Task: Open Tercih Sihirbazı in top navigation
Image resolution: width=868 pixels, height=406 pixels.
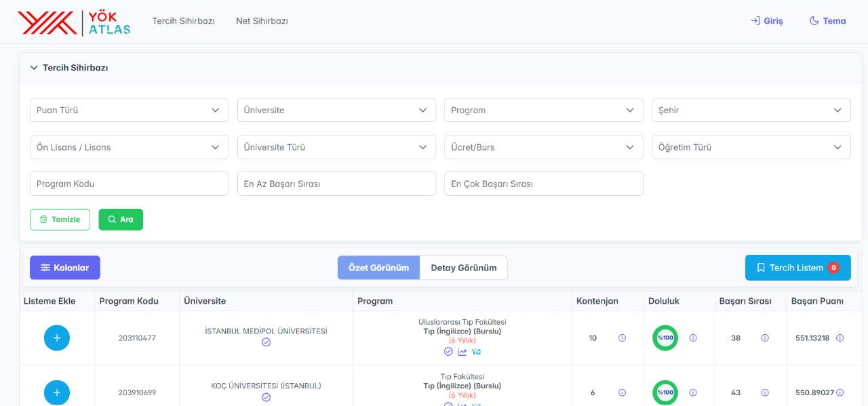Action: [x=184, y=21]
